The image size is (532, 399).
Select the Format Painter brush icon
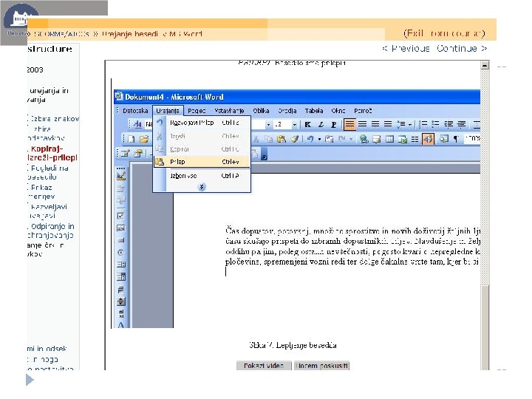click(x=295, y=139)
